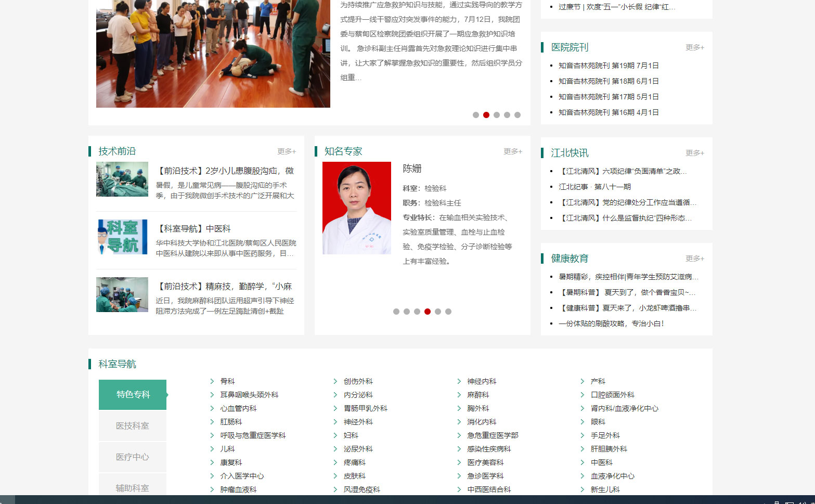This screenshot has height=504, width=815.
Task: Select the 特色专科 department tab
Action: 133,394
